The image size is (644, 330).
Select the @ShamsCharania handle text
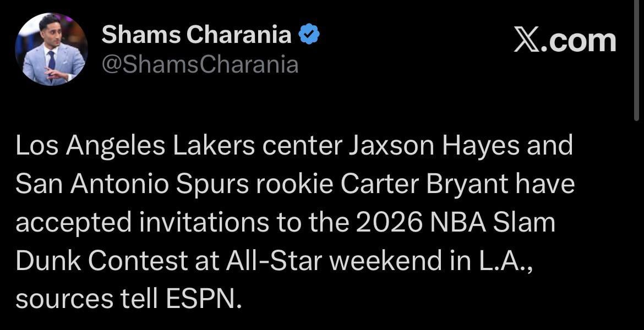(200, 64)
